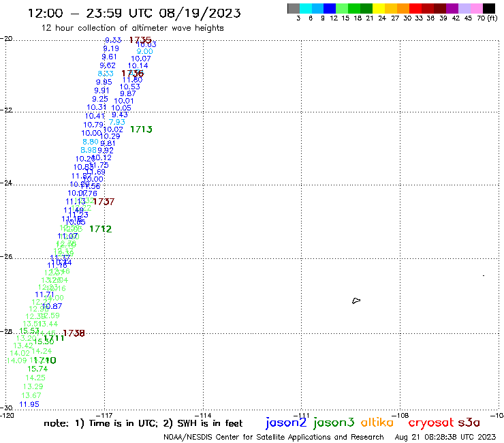Click the wave height value 9.95
This screenshot has width=504, height=443.
pyautogui.click(x=104, y=82)
